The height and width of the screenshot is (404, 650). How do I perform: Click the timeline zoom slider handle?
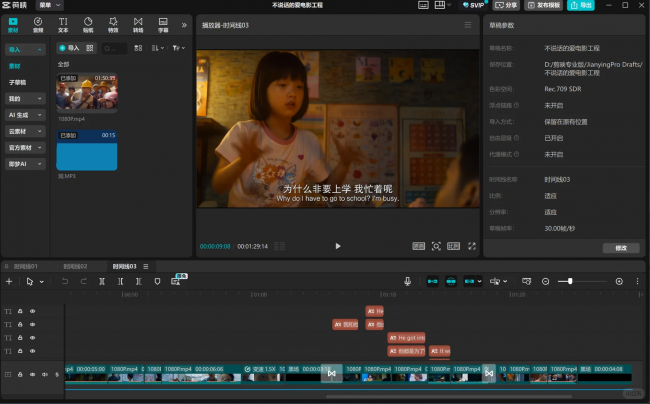click(x=570, y=281)
